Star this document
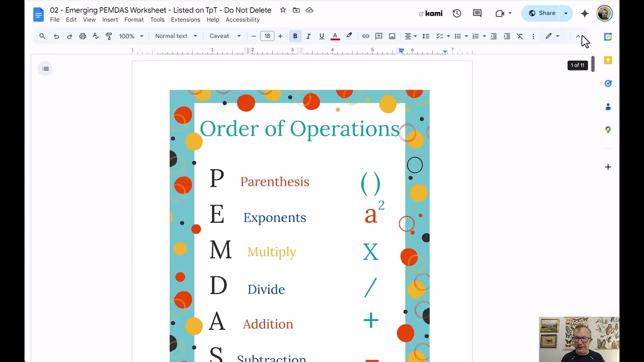This screenshot has width=644, height=362. [283, 10]
